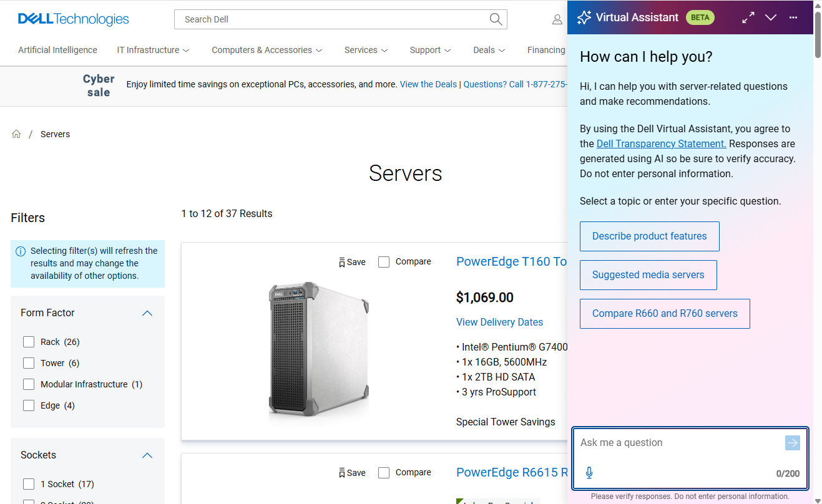Viewport: 822px width, 504px height.
Task: Open the PowerEdge T160 Tower product title
Action: [x=512, y=261]
